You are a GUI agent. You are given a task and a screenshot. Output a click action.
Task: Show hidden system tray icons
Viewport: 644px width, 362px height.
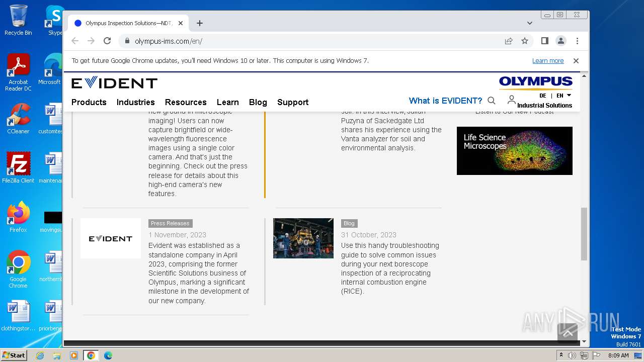tap(561, 355)
